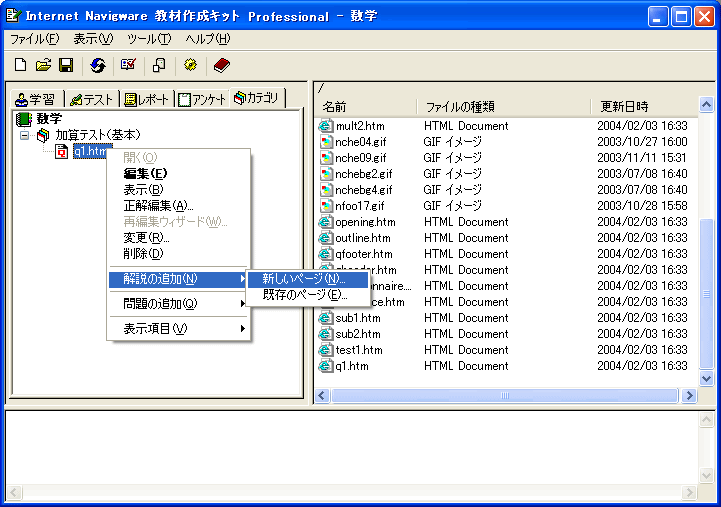Sort by the ファイルの種類 column header
Viewport: 721px width, 507px height.
504,107
